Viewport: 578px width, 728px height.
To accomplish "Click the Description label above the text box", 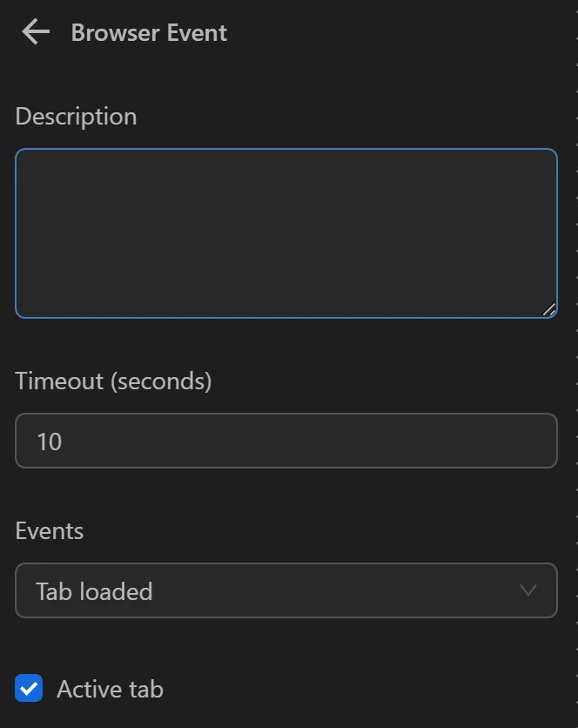I will pos(76,116).
